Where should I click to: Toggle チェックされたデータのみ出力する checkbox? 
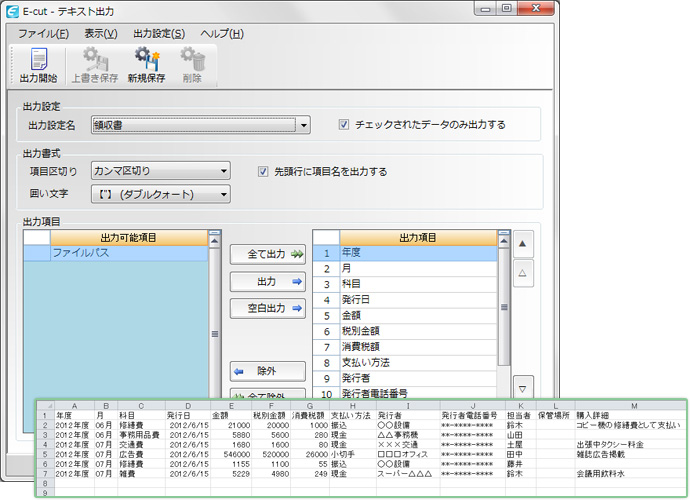click(x=344, y=125)
